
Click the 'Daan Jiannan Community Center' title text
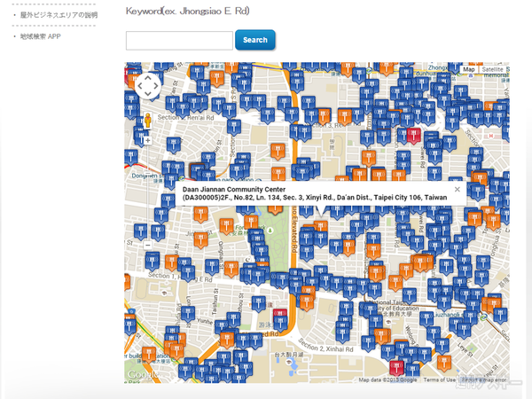pyautogui.click(x=234, y=190)
